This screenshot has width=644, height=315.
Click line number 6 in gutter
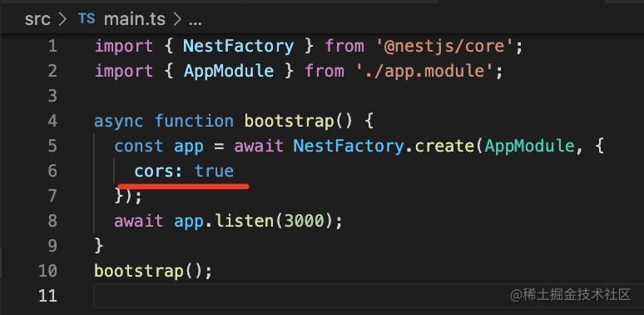click(x=52, y=171)
